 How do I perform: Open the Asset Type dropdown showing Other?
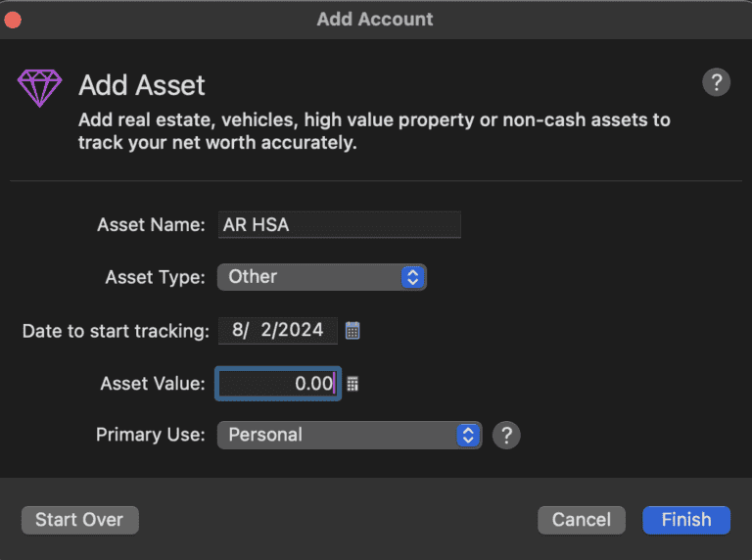(322, 277)
